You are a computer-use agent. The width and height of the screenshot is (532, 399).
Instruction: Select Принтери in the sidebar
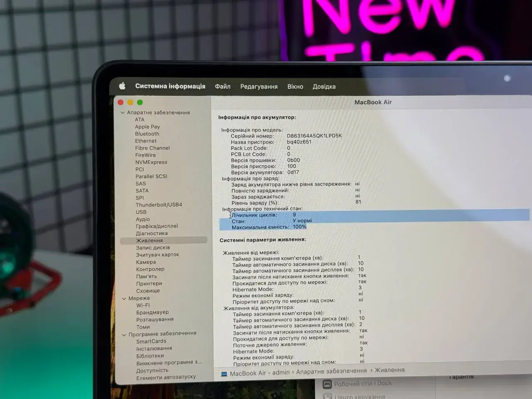click(149, 283)
